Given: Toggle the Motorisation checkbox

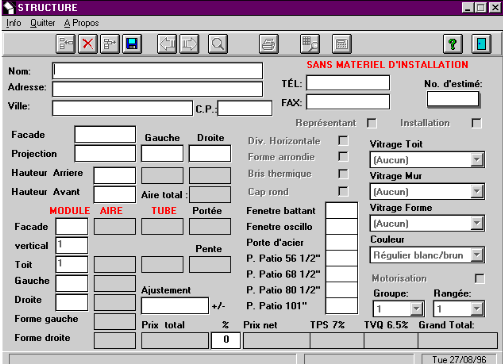Looking at the screenshot, I should tap(480, 278).
